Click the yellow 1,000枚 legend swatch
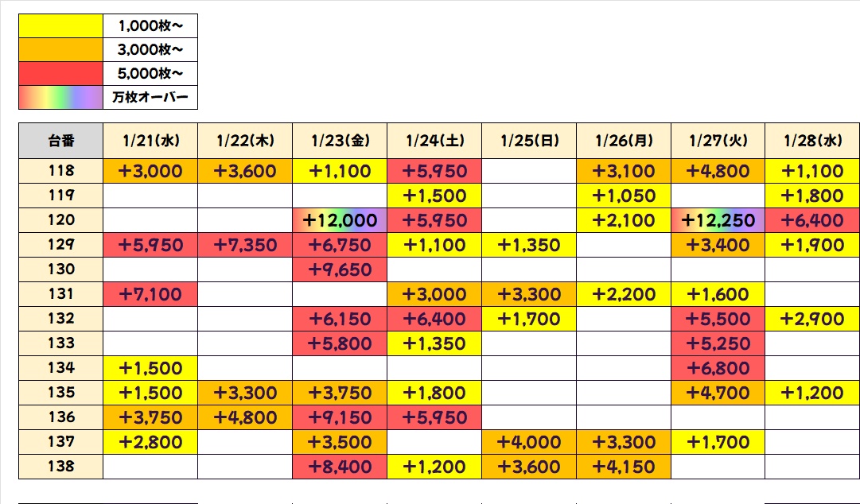This screenshot has height=504, width=860. point(61,26)
